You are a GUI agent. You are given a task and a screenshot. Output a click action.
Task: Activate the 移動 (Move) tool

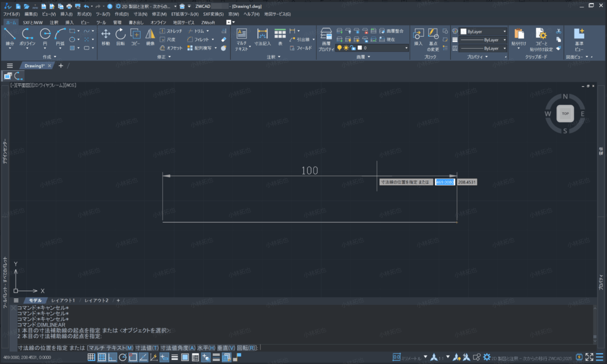click(x=106, y=38)
